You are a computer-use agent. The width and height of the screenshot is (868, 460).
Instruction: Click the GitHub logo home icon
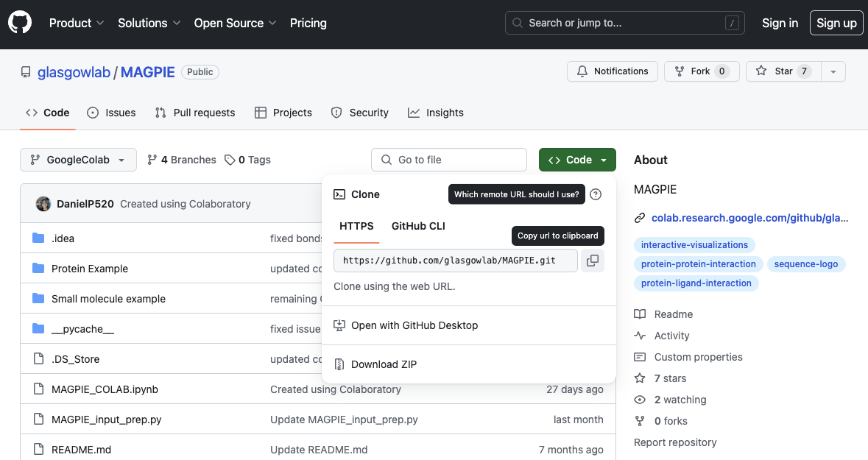(x=20, y=23)
